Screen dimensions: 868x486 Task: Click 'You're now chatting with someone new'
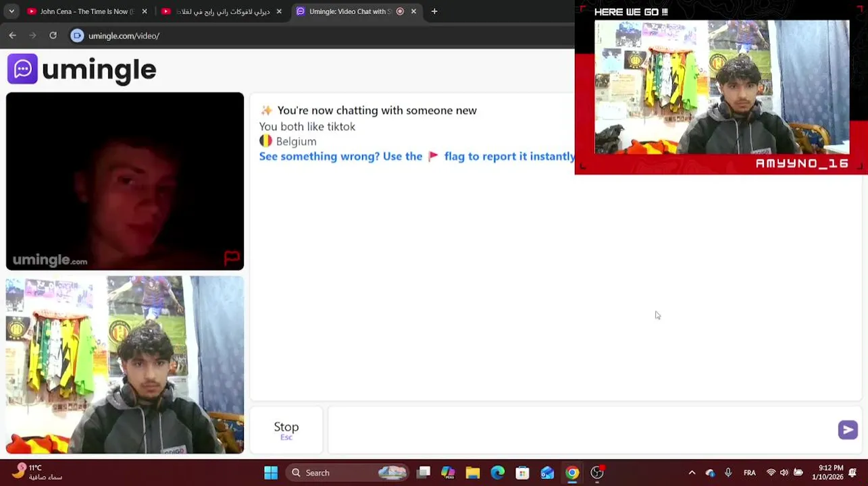point(377,110)
